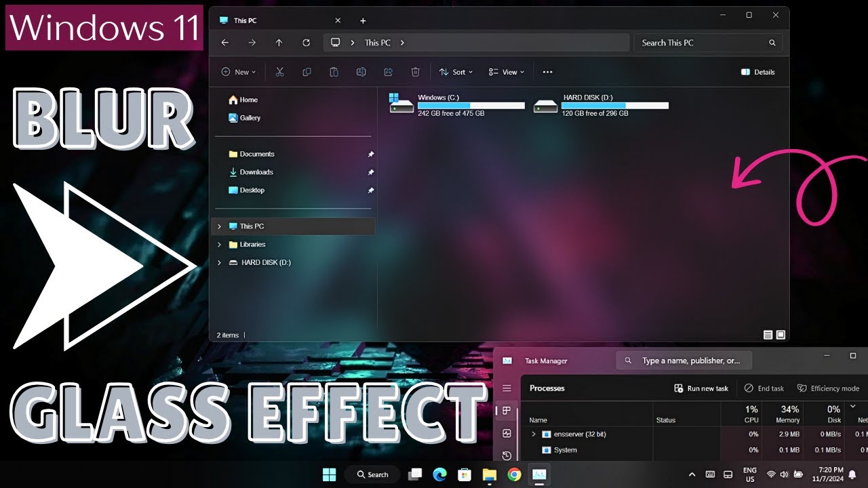Toggle Efficiency mode in Task Manager
The image size is (868, 488).
(828, 388)
